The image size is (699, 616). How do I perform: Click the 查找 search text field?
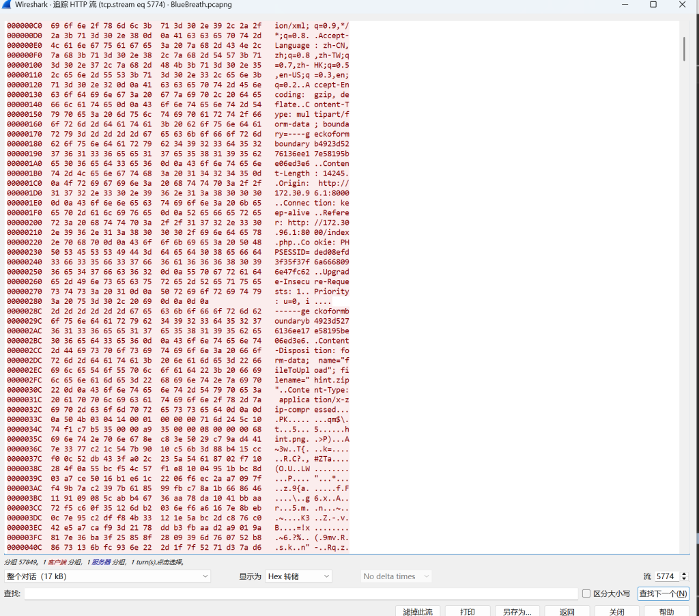pyautogui.click(x=300, y=593)
